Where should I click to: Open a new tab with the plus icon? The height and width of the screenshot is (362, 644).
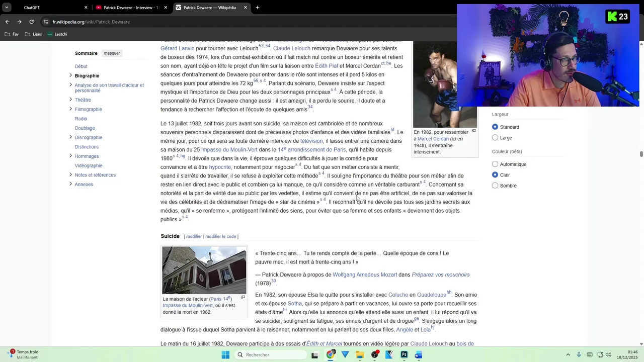[258, 8]
